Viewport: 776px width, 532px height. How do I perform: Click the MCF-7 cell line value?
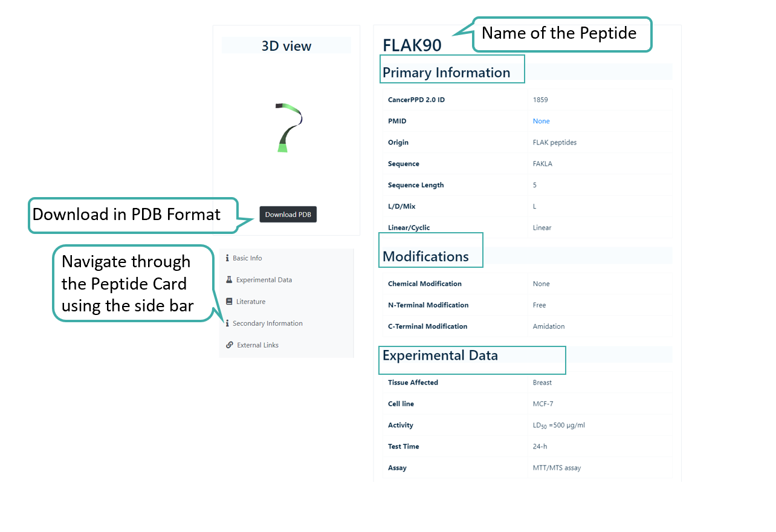tap(543, 404)
